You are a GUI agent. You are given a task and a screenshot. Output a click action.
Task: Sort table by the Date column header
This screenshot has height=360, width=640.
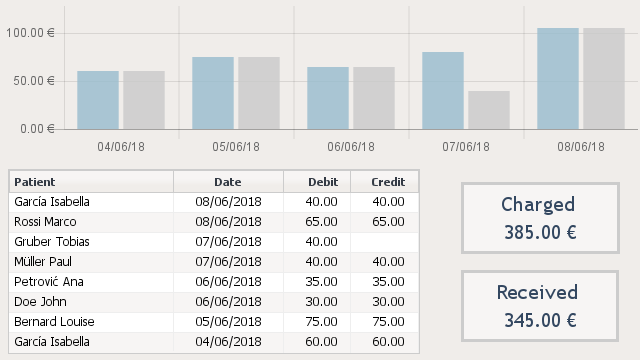[228, 182]
